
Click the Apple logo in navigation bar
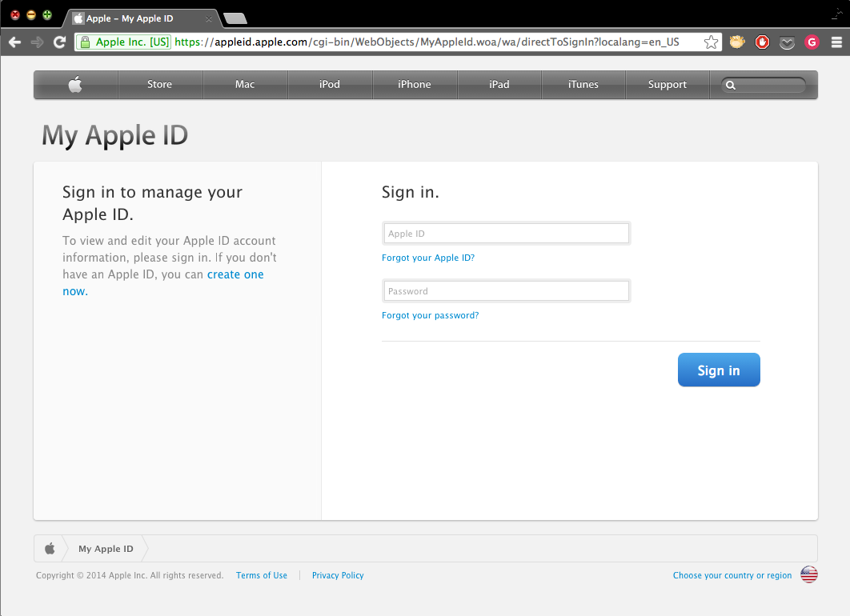pos(75,85)
